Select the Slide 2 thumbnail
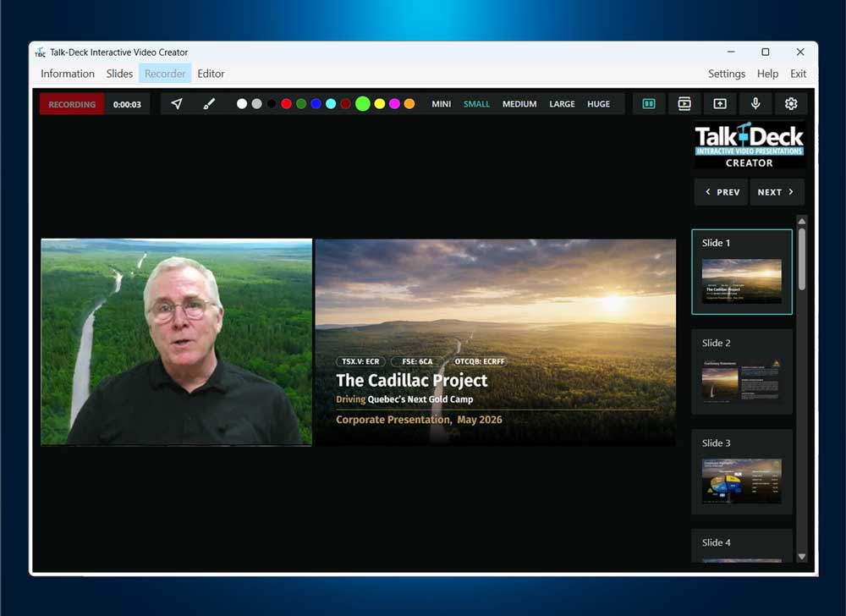 pyautogui.click(x=742, y=371)
